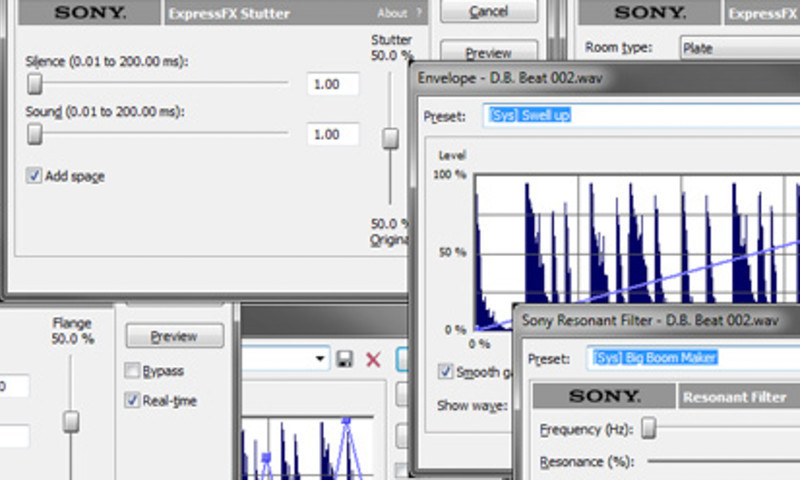Toggle the Bypass checkbox

pyautogui.click(x=132, y=370)
